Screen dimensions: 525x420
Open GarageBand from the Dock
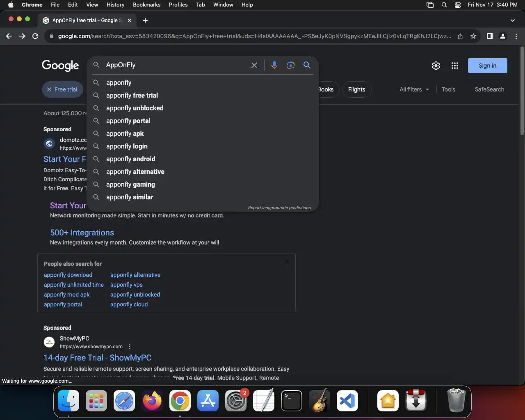click(x=320, y=401)
